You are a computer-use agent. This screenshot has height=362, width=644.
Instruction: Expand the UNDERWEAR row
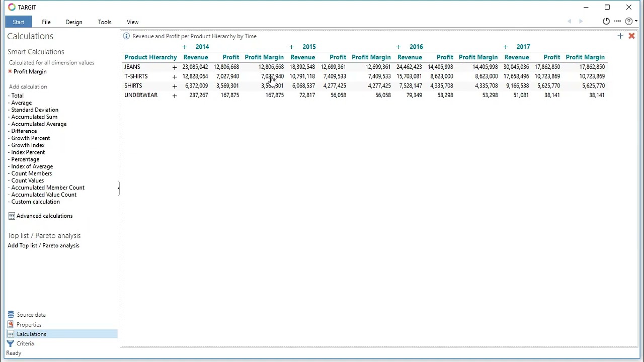175,96
